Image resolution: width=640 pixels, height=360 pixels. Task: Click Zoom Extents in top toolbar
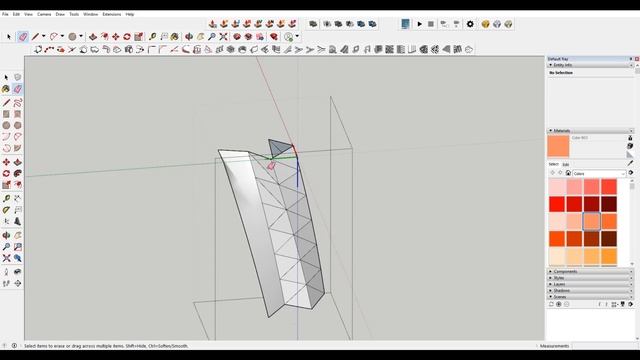tap(223, 37)
